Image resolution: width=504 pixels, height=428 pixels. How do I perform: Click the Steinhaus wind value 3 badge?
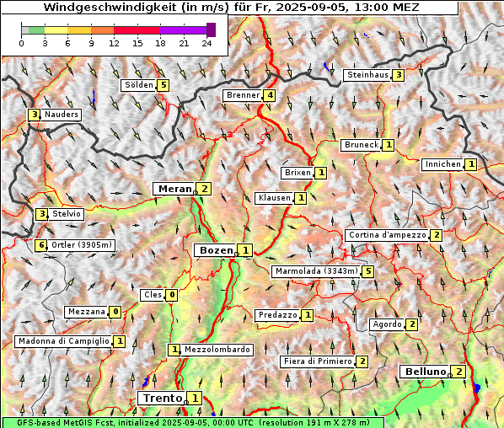click(x=399, y=75)
